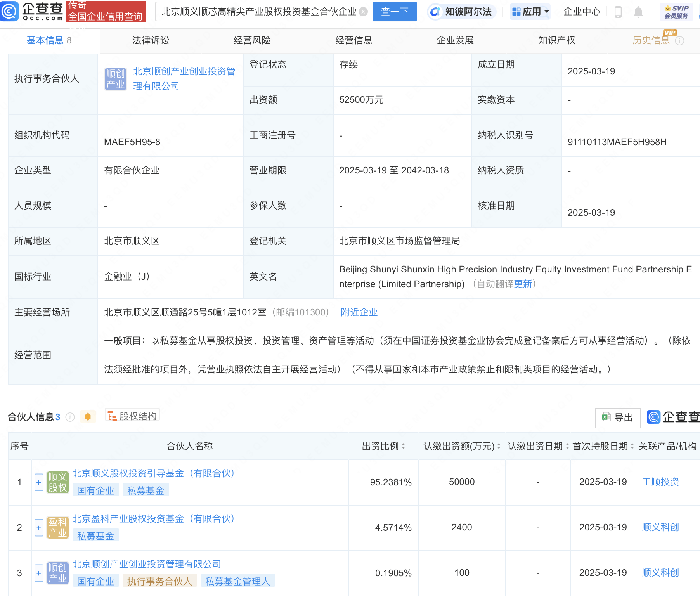This screenshot has height=596, width=700.
Task: Expand row 1 北京顺义股权投资引导基金 plus
Action: 39,483
